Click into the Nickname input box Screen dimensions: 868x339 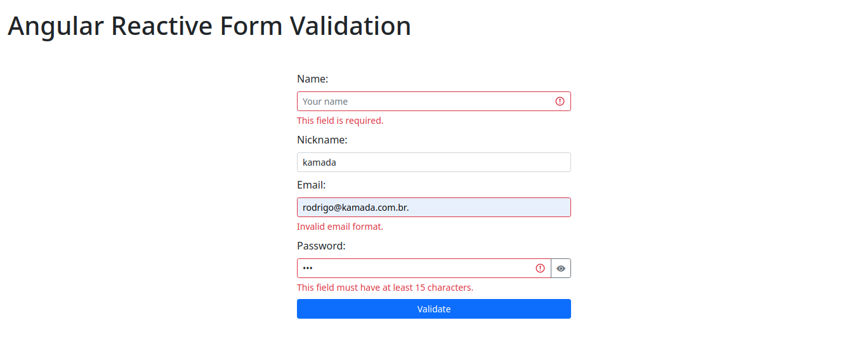433,163
